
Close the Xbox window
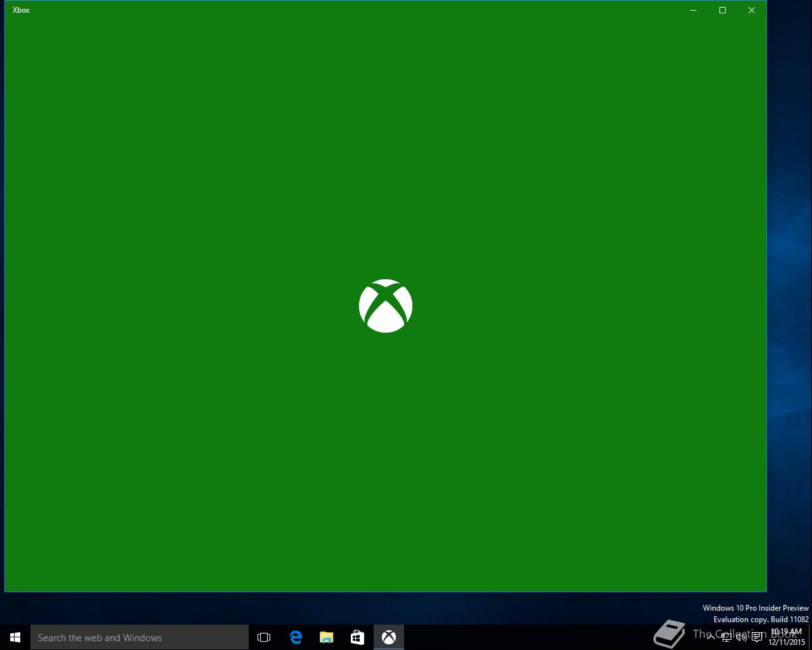click(752, 10)
